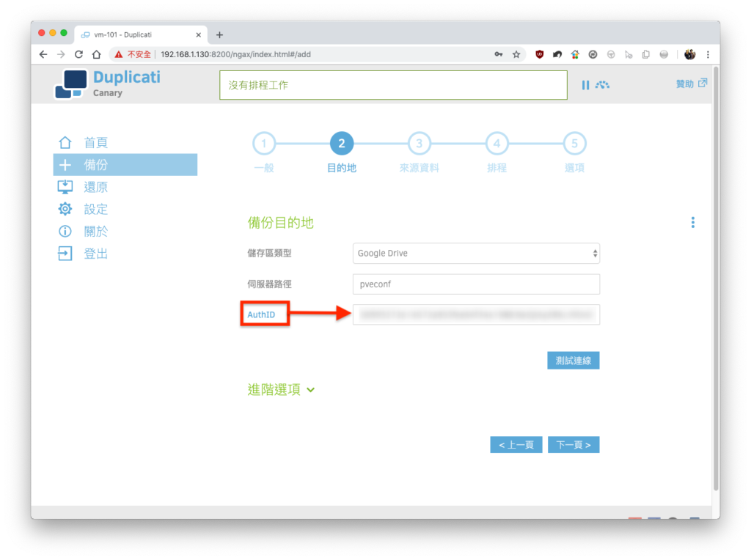
Task: Click the 測試連線 button
Action: pos(574,361)
